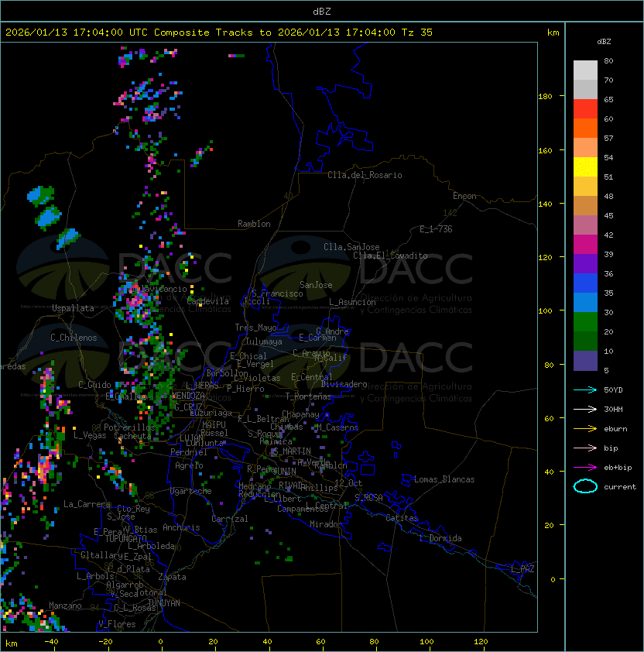Select the purple 39 dBZ swatch

[x=585, y=263]
